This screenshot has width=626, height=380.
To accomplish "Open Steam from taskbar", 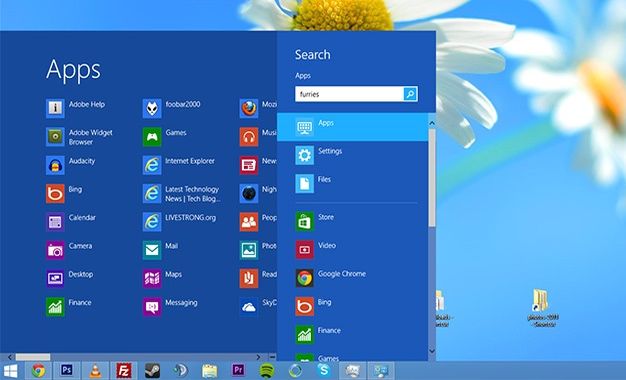I will point(153,371).
